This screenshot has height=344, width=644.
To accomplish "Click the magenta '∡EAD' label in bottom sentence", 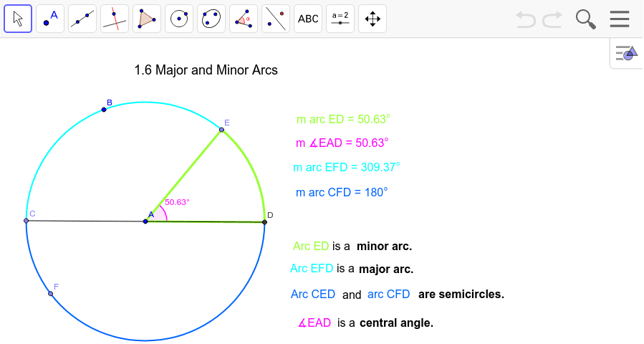I will pyautogui.click(x=314, y=323).
